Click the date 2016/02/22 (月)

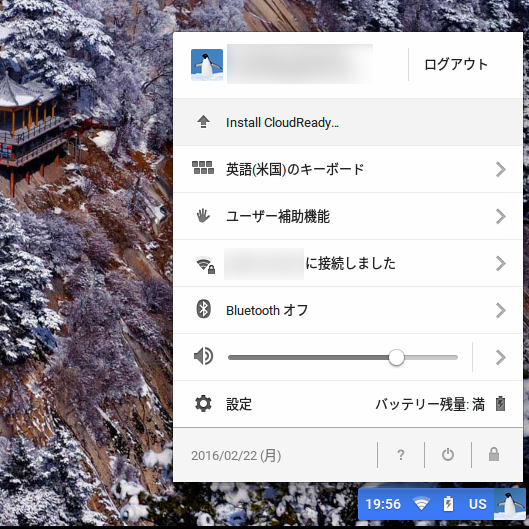click(236, 455)
